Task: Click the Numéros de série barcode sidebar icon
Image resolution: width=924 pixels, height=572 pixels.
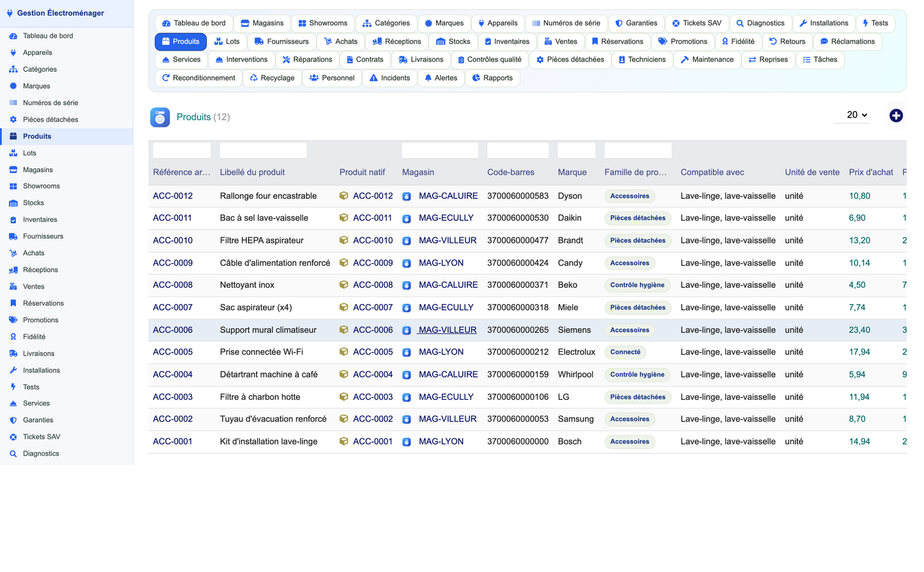Action: tap(13, 102)
